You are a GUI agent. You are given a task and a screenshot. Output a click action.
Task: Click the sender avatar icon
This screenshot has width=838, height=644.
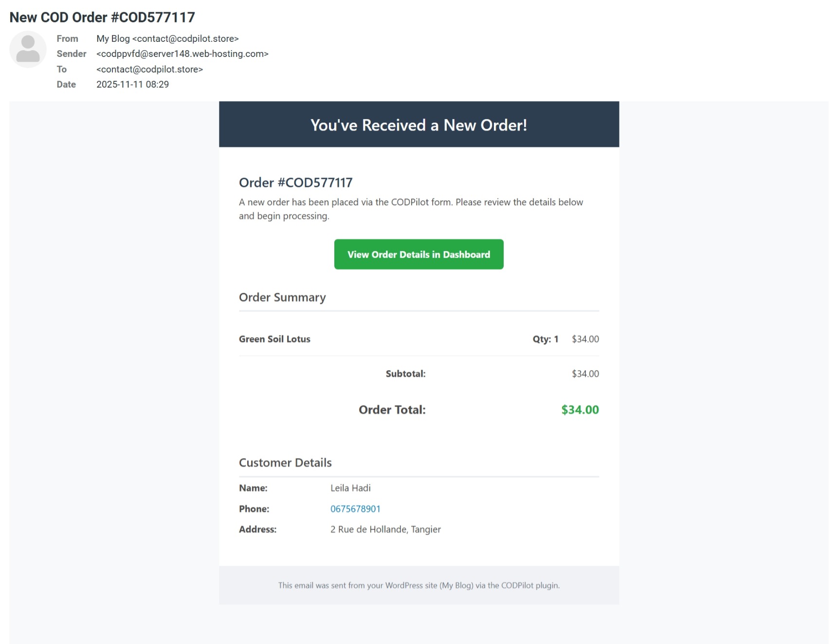pos(28,49)
